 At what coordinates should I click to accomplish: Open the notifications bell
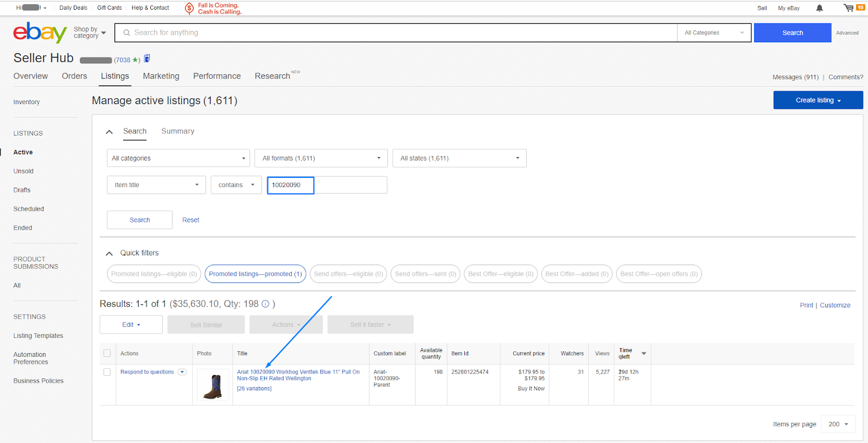tap(819, 8)
